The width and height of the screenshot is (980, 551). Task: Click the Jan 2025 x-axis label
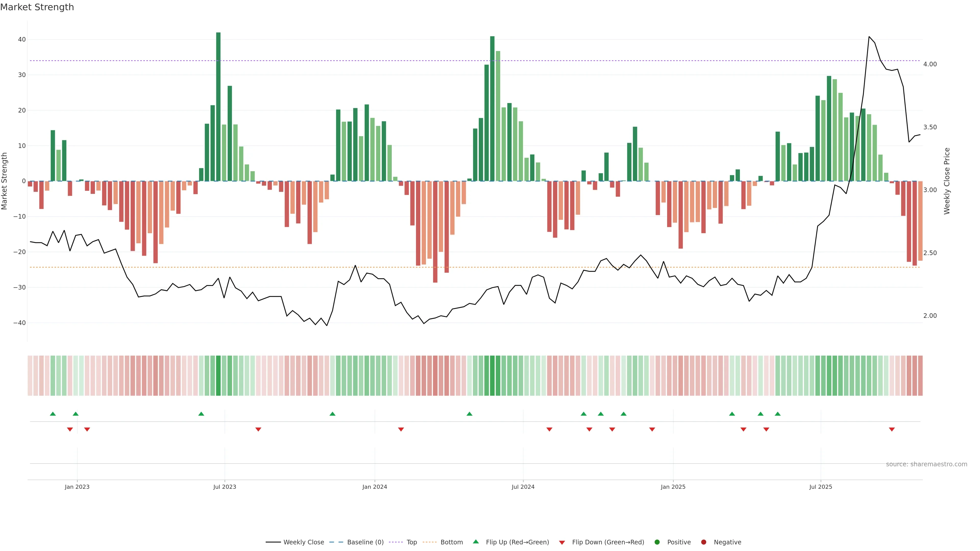(x=673, y=487)
